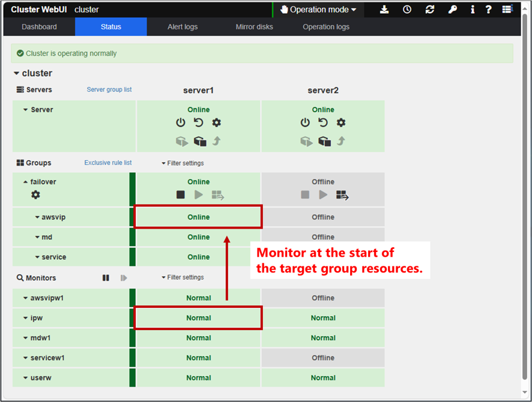Collapse the cluster tree node
The image size is (532, 402).
pyautogui.click(x=16, y=73)
